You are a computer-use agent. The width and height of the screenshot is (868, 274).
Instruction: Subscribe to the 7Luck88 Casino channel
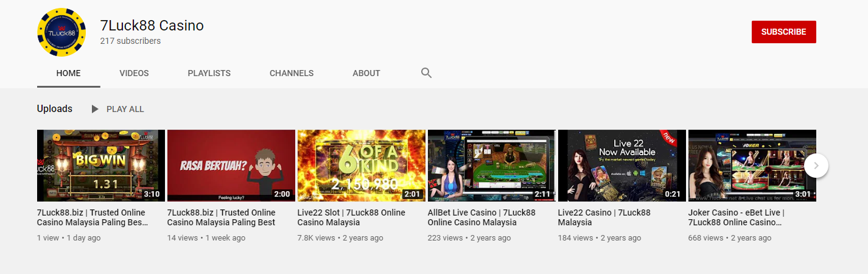click(783, 32)
